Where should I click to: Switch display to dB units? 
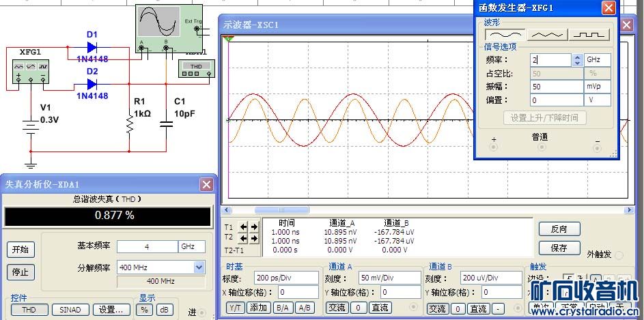[x=164, y=310]
